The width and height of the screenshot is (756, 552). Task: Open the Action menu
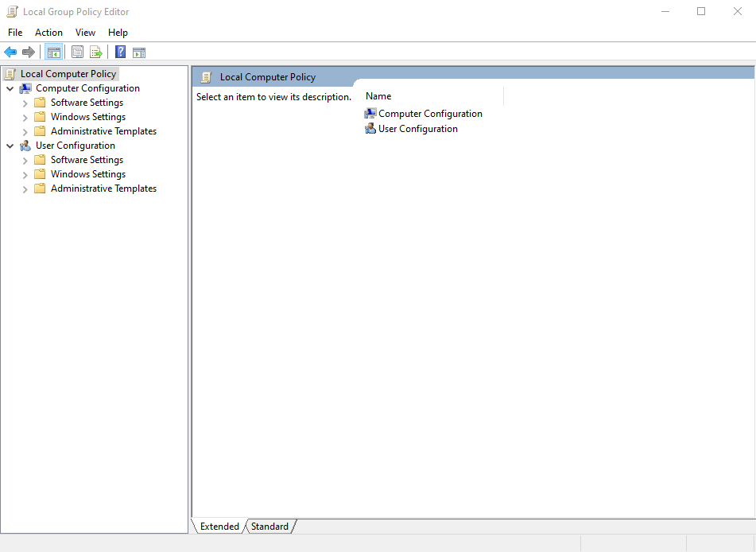(x=48, y=33)
